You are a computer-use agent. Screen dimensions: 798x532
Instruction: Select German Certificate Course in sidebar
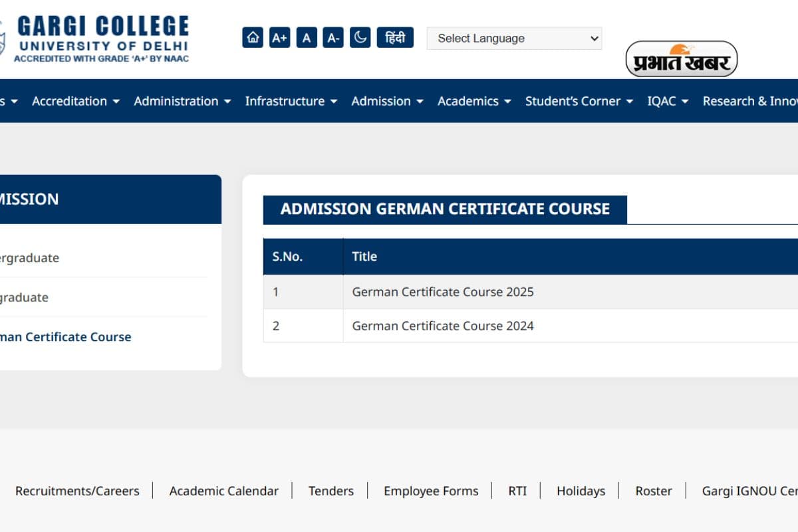pos(66,336)
